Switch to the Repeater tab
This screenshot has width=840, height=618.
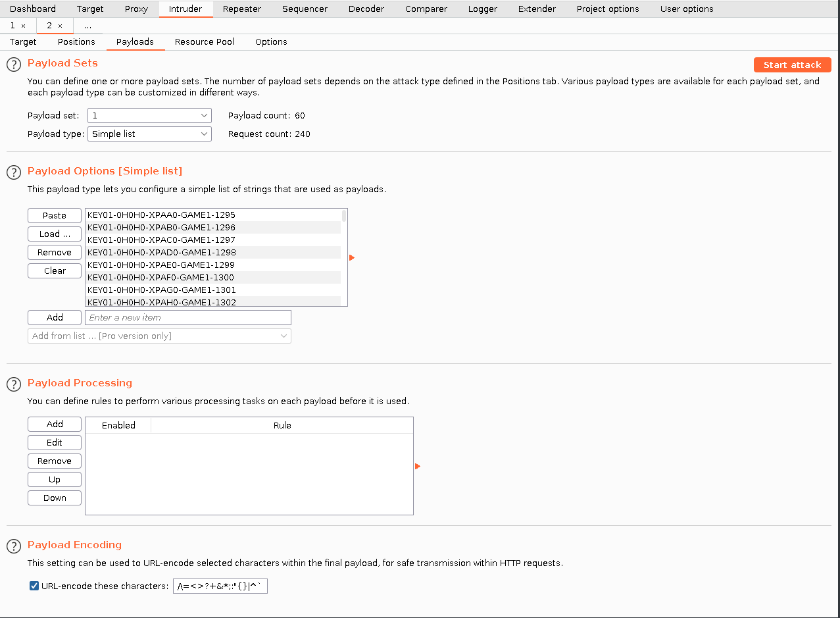(x=241, y=9)
